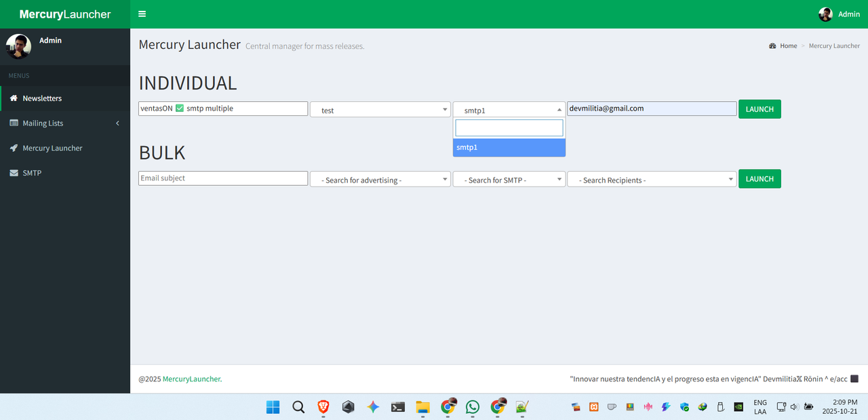This screenshot has width=868, height=420.
Task: Click the Home breadcrumb link
Action: 788,46
